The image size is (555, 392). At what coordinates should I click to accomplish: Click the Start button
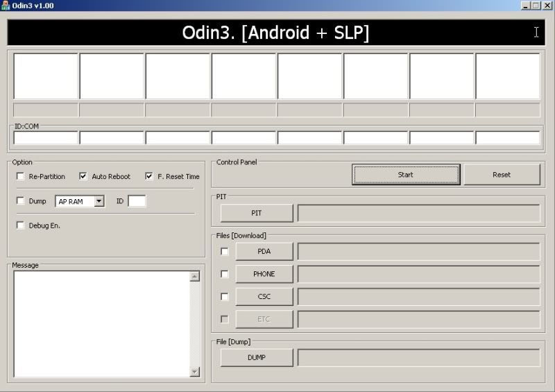406,175
